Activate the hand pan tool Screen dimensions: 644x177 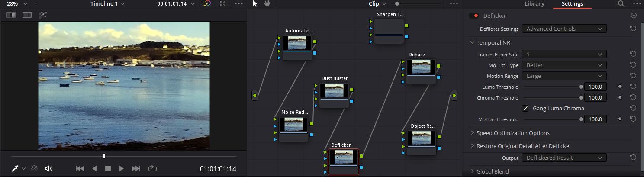[x=267, y=4]
